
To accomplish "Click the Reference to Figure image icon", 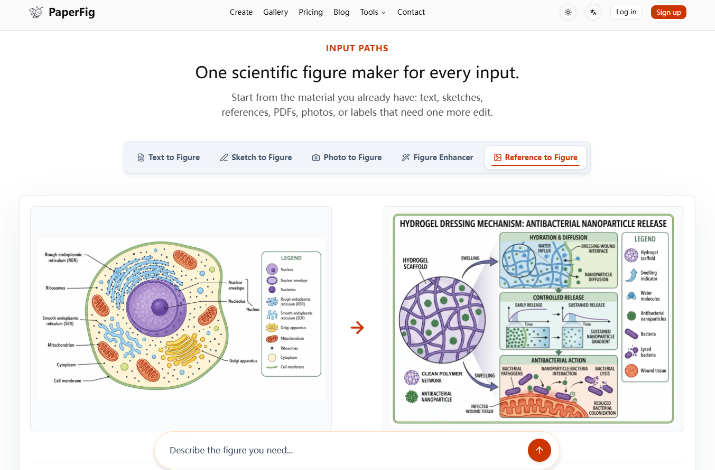I will click(497, 157).
